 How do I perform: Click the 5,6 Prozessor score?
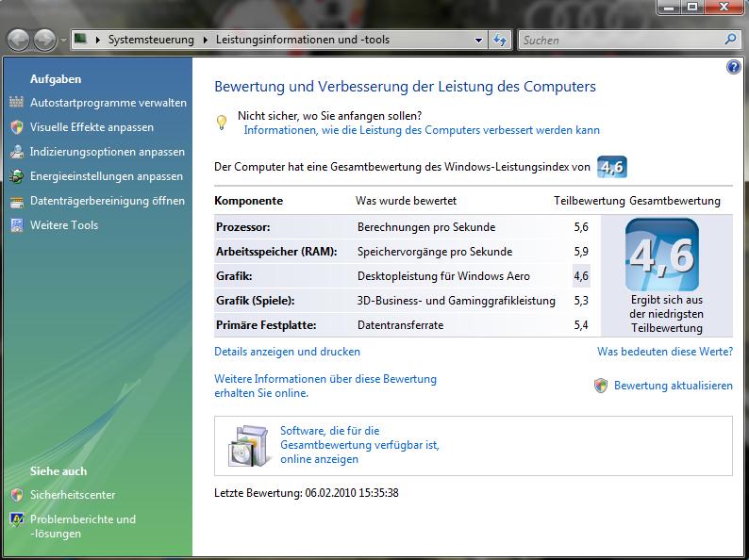[581, 227]
